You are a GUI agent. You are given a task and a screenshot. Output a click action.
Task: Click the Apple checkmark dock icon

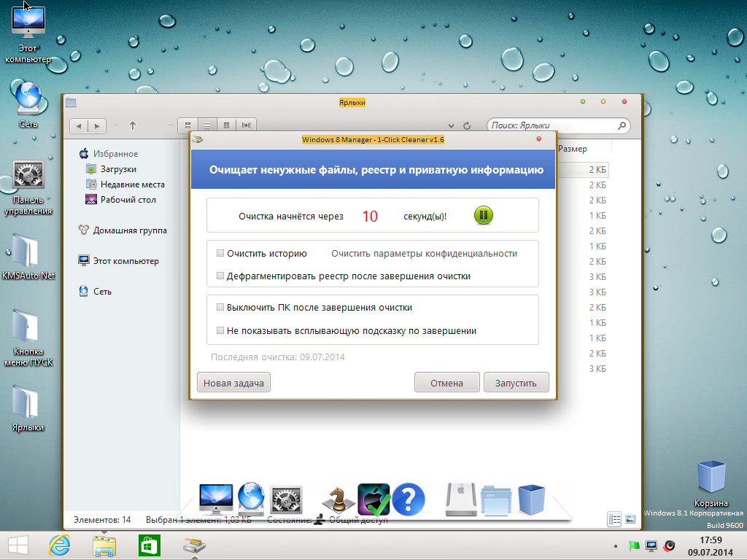pos(373,499)
